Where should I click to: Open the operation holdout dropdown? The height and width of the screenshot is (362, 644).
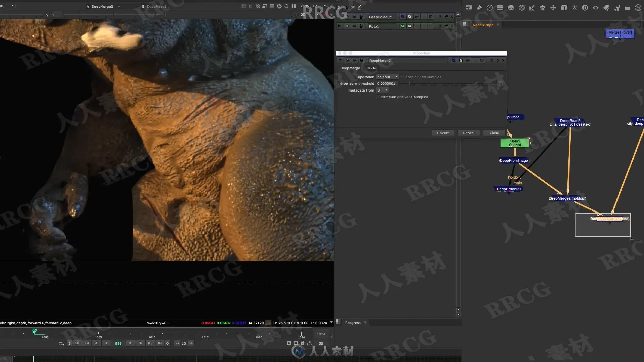[387, 77]
